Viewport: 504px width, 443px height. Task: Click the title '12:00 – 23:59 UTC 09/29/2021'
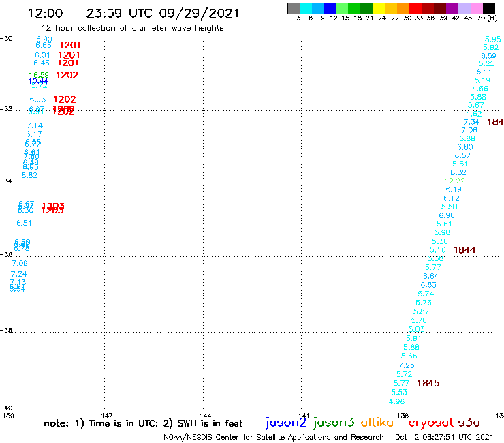(x=133, y=13)
